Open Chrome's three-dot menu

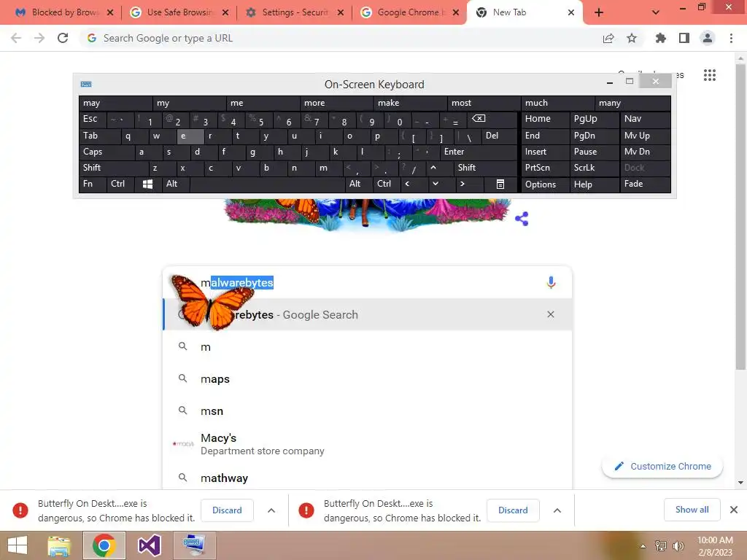(731, 38)
